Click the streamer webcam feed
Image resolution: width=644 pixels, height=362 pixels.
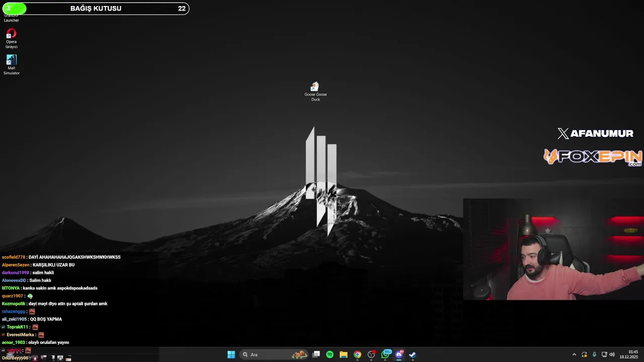(x=553, y=249)
